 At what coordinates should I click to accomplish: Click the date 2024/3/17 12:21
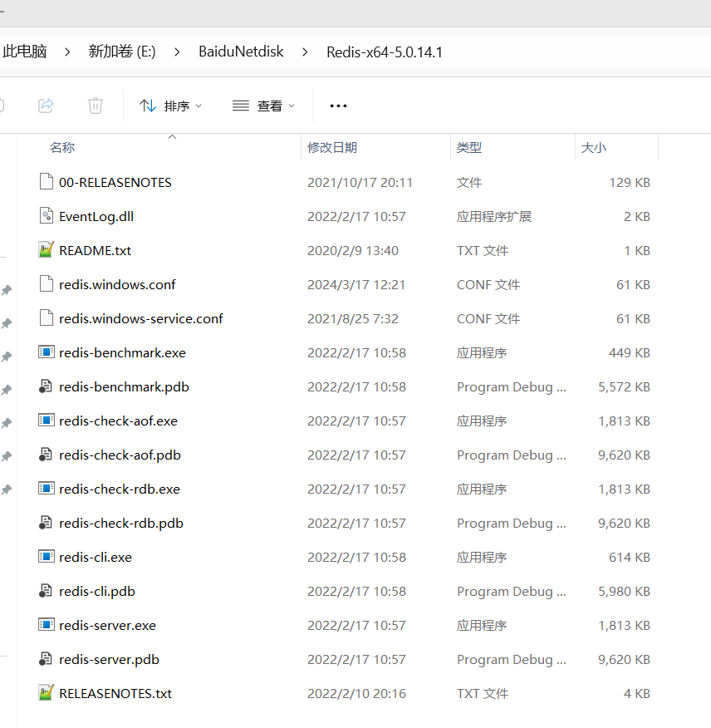point(356,284)
